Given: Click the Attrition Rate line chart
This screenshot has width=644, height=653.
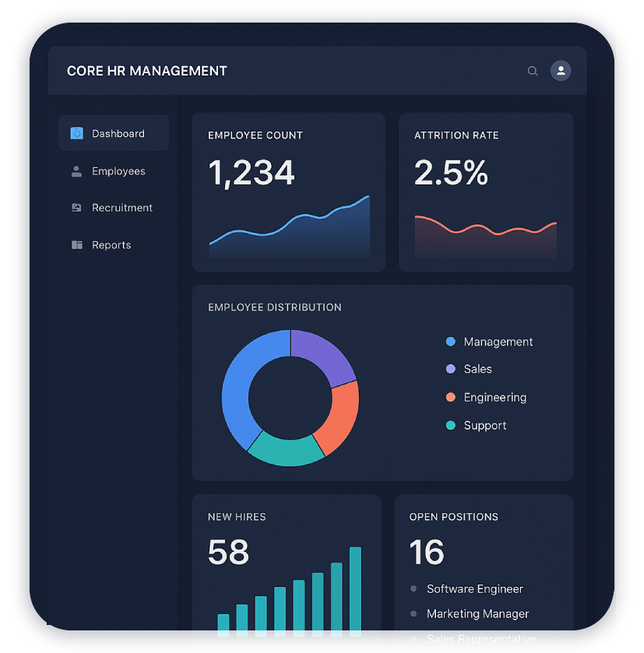Looking at the screenshot, I should click(x=486, y=229).
